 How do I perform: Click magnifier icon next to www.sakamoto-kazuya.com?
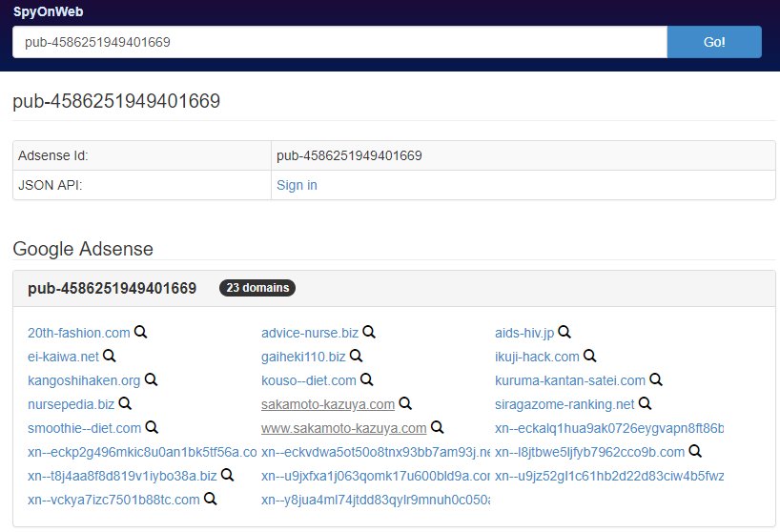pos(438,427)
